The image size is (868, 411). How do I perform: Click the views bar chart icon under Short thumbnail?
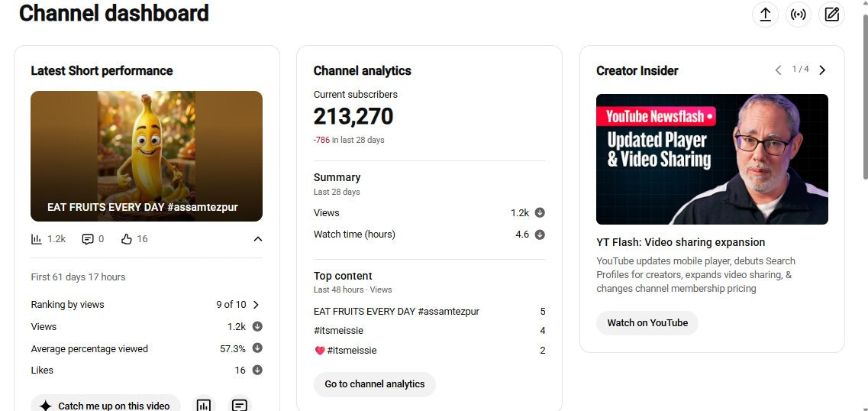point(37,239)
